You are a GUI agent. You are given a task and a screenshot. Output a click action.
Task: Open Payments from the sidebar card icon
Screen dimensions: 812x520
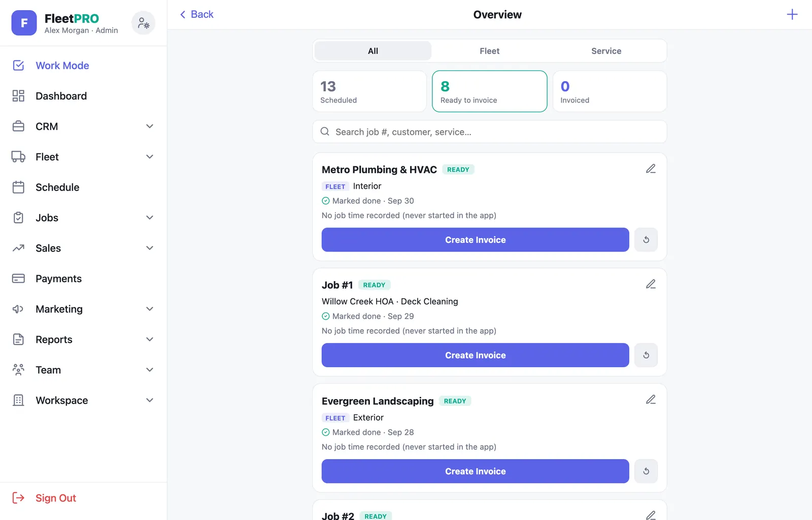point(18,279)
